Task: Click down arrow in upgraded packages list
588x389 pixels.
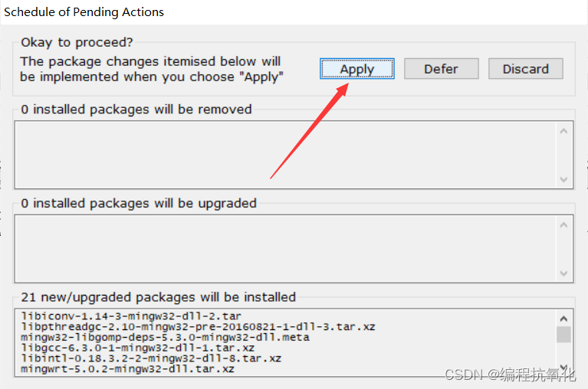Action: (563, 273)
